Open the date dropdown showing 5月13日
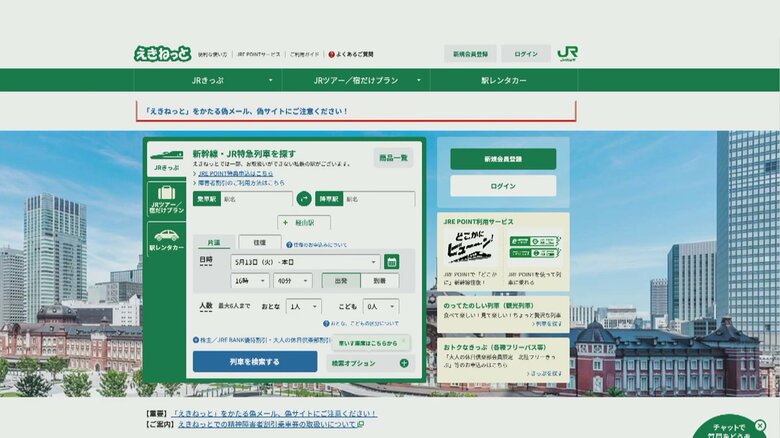The height and width of the screenshot is (438, 780). (304, 261)
